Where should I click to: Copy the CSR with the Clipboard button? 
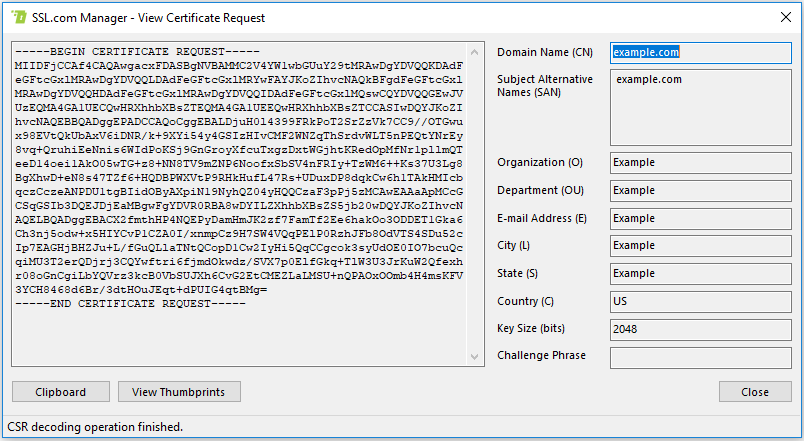[61, 392]
